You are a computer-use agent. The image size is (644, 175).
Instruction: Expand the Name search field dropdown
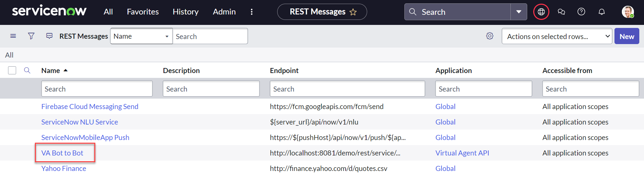(x=141, y=36)
